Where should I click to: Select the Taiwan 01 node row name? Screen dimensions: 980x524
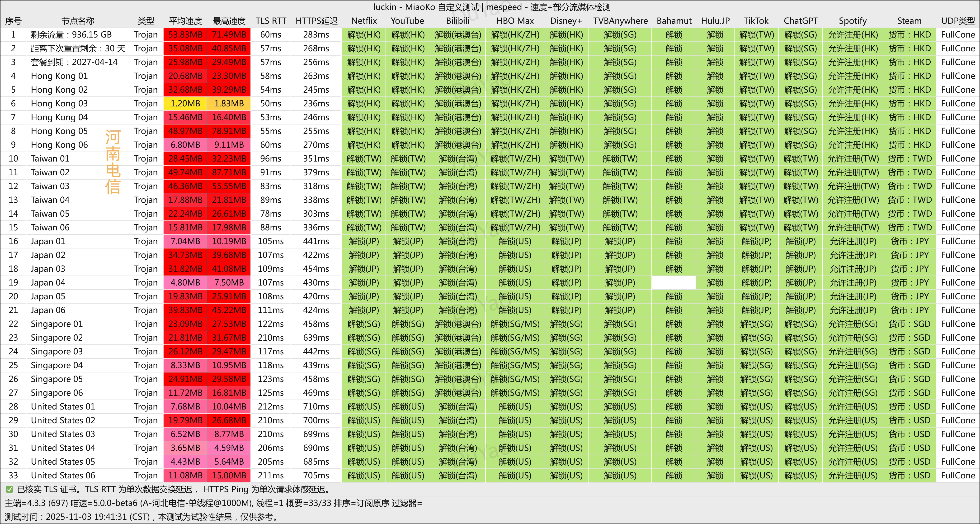50,159
